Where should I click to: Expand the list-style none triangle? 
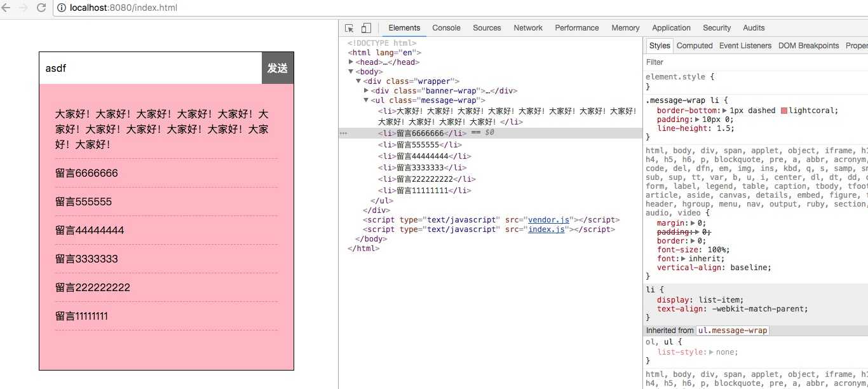coord(712,352)
